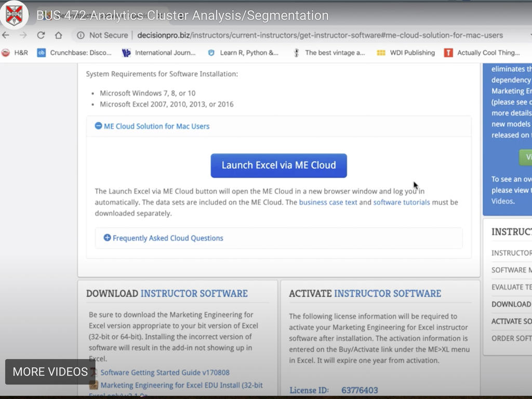
Task: Go to the browser home icon
Action: coord(58,35)
